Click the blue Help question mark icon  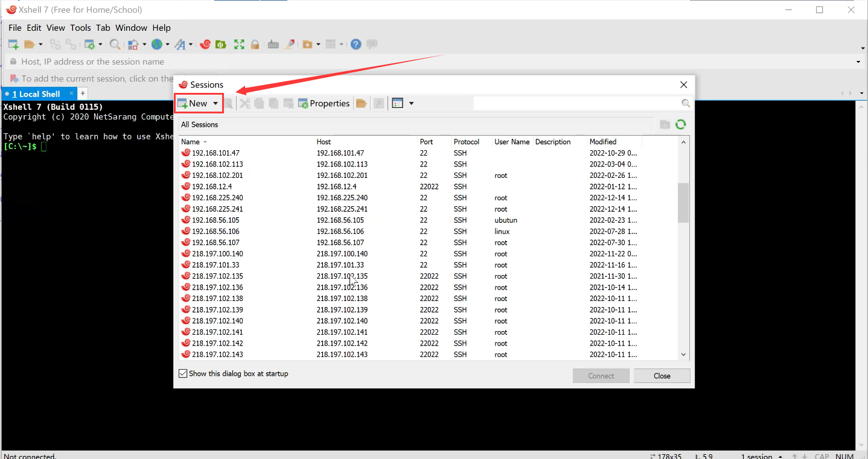coord(356,45)
